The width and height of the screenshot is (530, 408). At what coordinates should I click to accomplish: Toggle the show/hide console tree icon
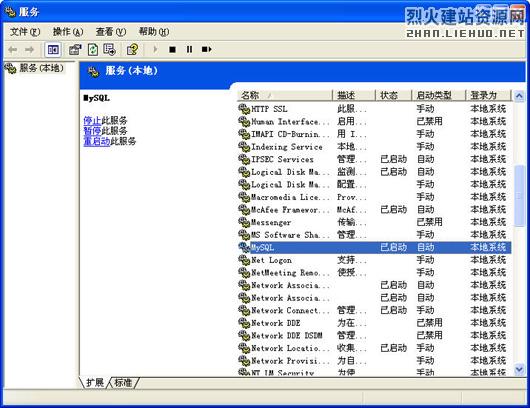[x=53, y=50]
